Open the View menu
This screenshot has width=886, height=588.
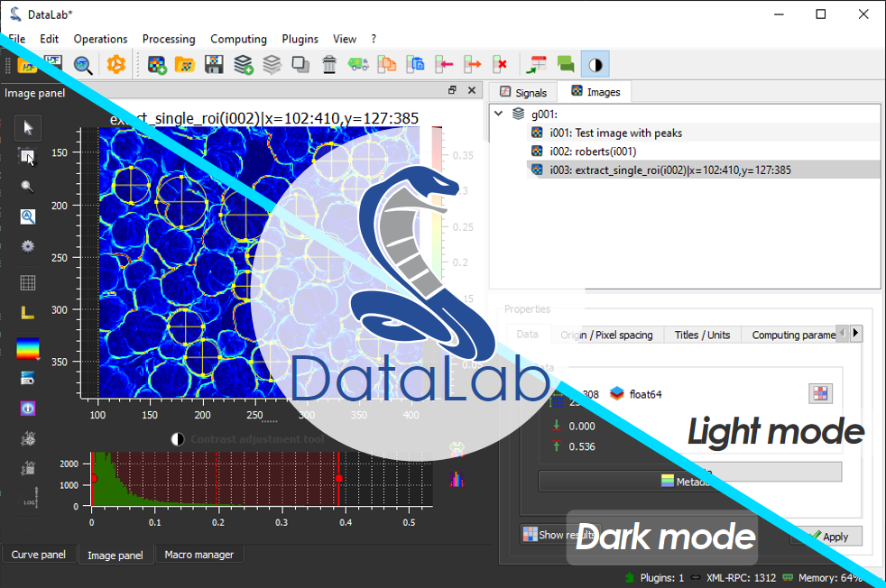click(345, 39)
